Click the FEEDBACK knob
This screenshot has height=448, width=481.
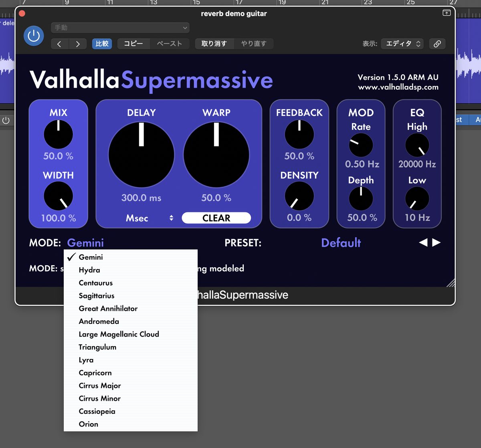click(x=299, y=134)
